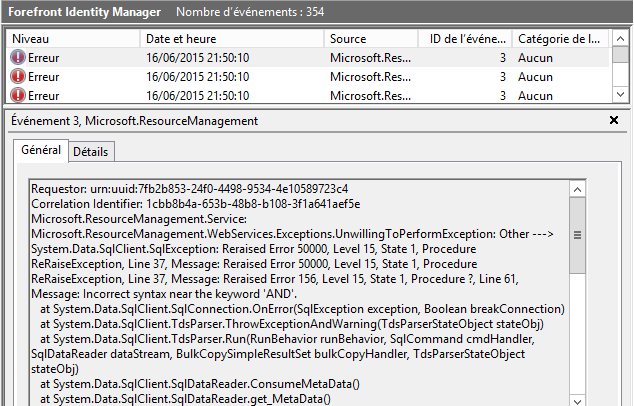Switch to the Général tab
Viewport: 634px width, 406px height.
pos(41,150)
